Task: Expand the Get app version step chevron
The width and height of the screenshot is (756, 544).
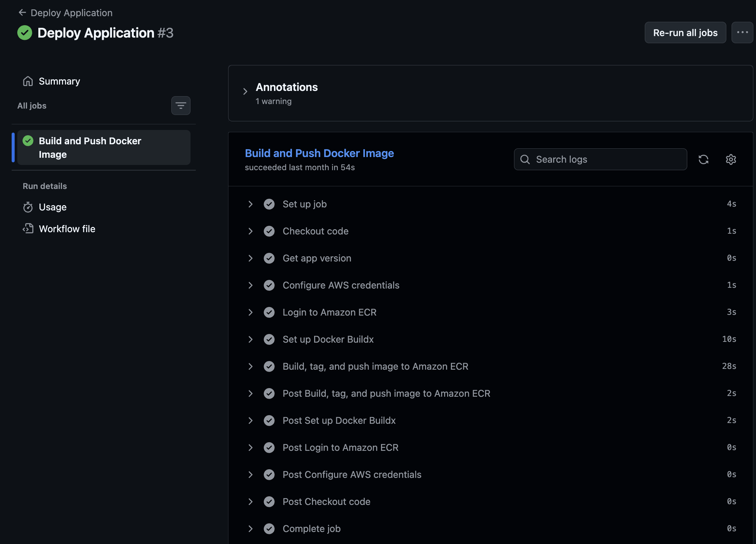Action: (x=250, y=258)
